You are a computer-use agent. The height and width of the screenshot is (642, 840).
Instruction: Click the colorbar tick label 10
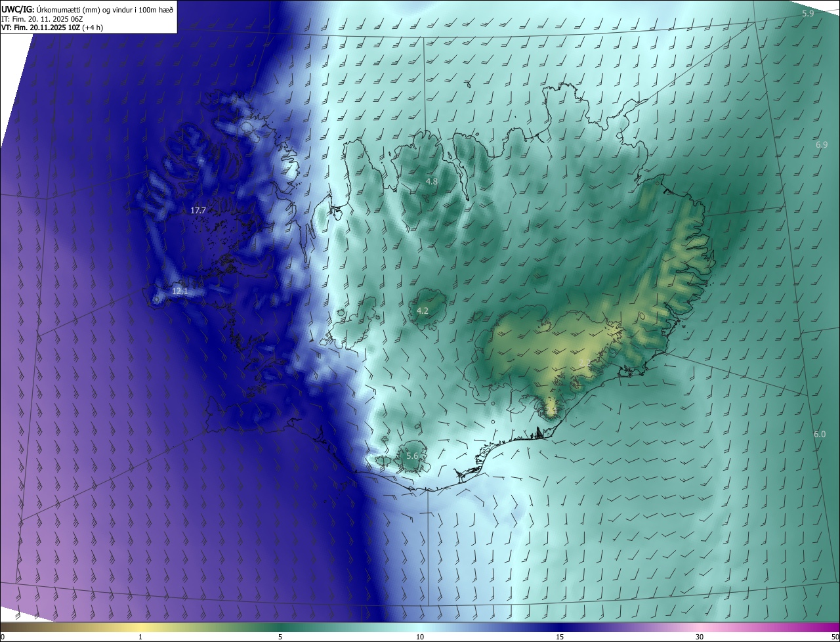pos(420,637)
